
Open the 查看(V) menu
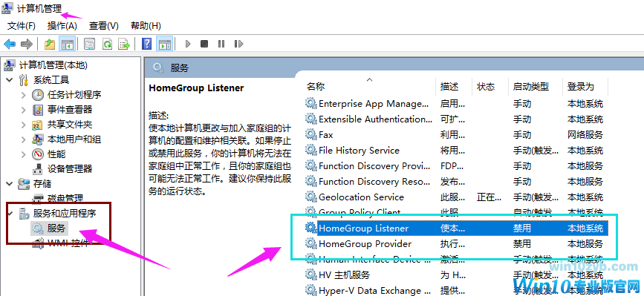[104, 26]
